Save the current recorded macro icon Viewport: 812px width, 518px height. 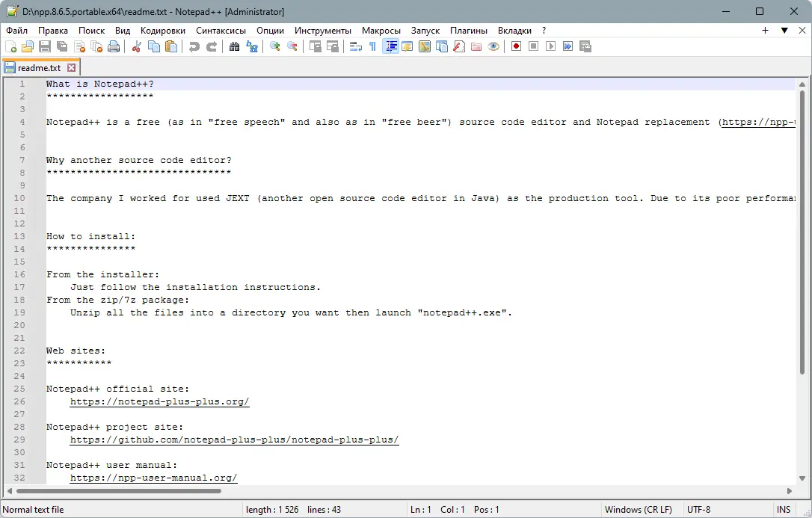[585, 46]
